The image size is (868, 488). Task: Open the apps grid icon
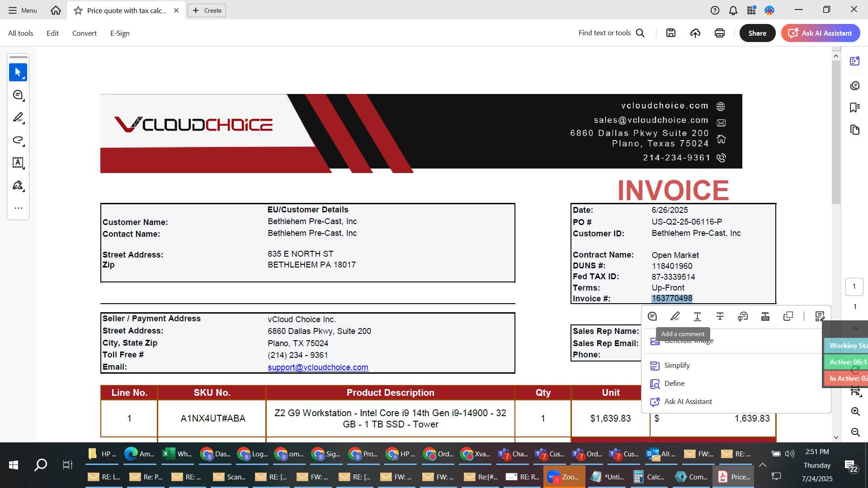[751, 10]
